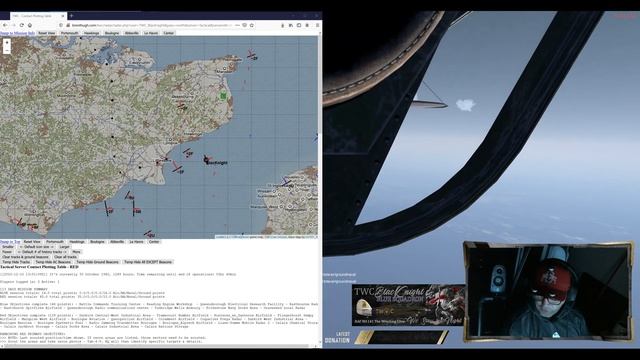Show site info next to address bar
Viewport: 640px width, 360px height.
pyautogui.click(x=61, y=25)
